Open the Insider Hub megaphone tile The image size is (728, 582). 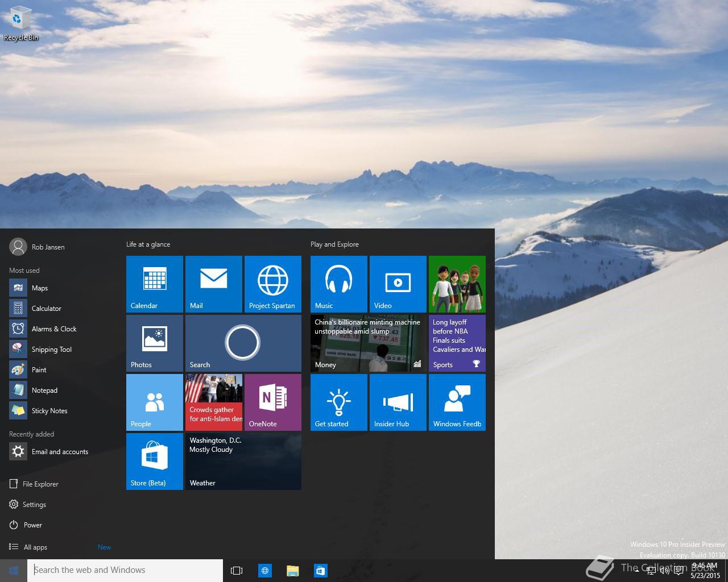(398, 402)
